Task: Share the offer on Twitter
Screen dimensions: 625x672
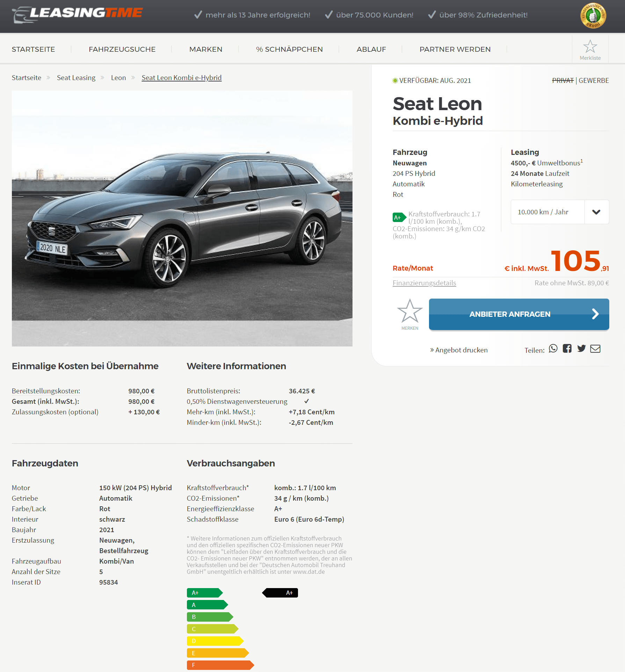Action: click(581, 349)
